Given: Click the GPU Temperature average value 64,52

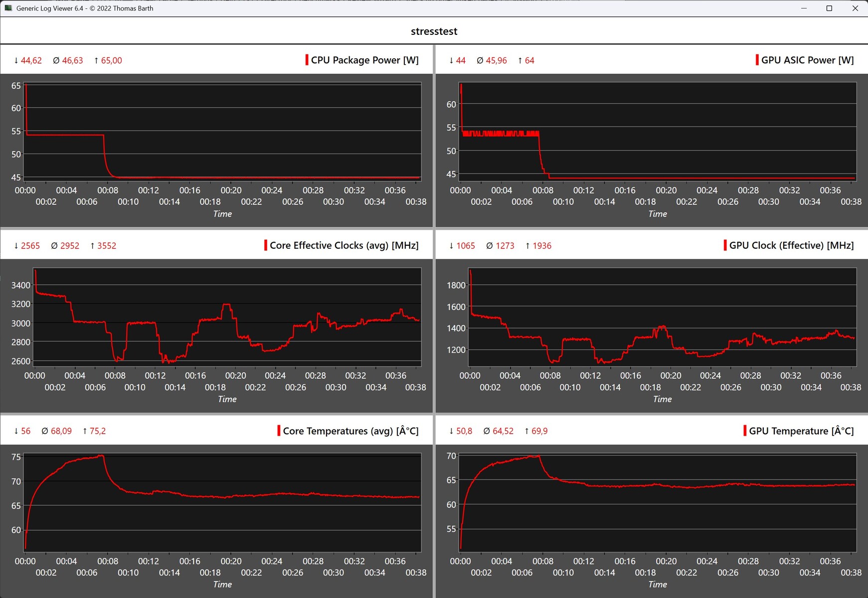Looking at the screenshot, I should (x=503, y=431).
